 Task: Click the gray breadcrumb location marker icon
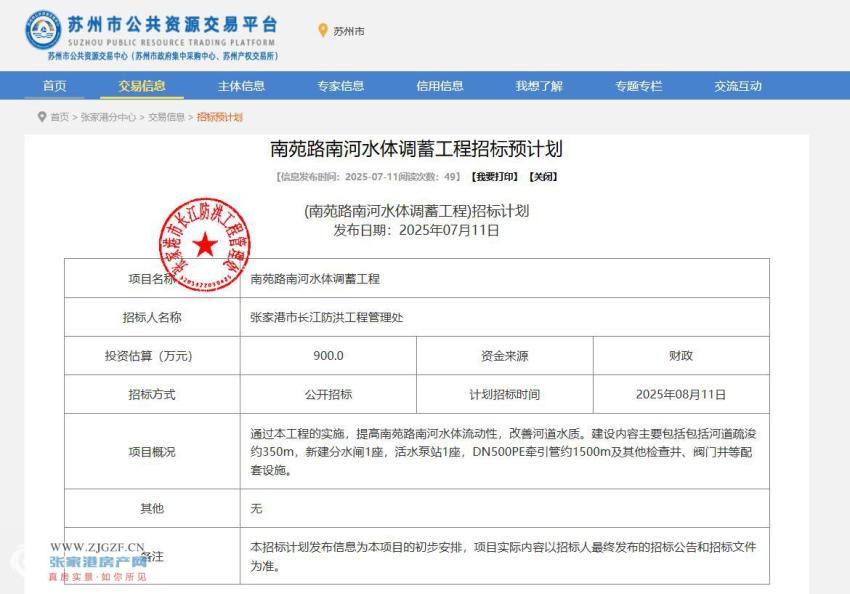[42, 117]
